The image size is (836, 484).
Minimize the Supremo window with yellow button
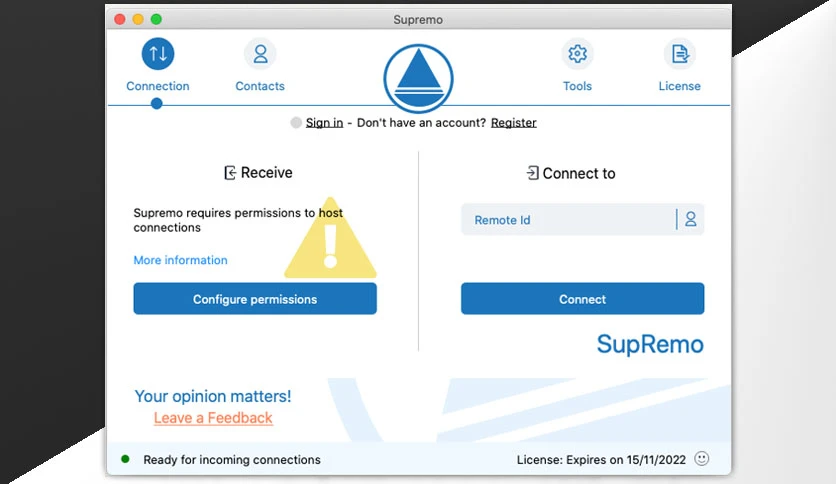click(x=138, y=19)
